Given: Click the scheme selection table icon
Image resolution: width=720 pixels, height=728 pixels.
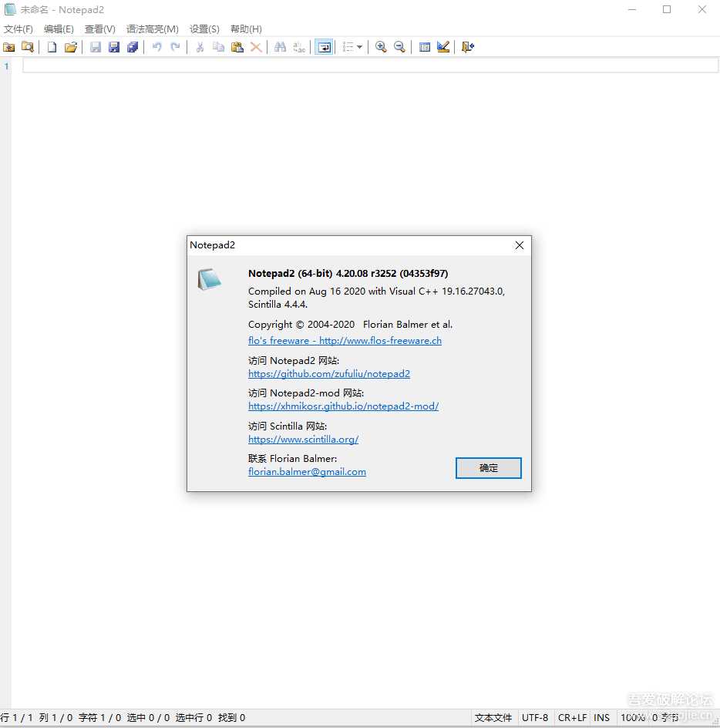Looking at the screenshot, I should pos(424,47).
